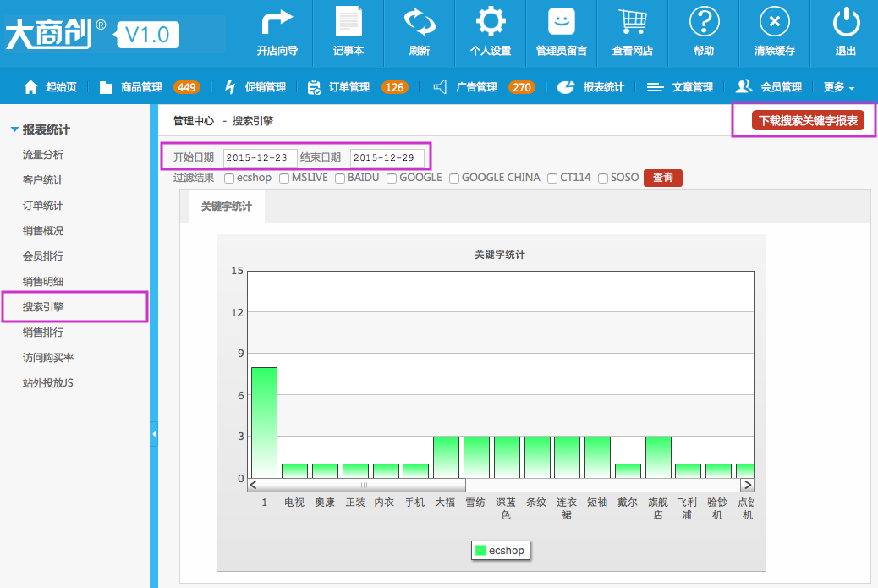Open 流量分析 in sidebar

click(x=43, y=155)
